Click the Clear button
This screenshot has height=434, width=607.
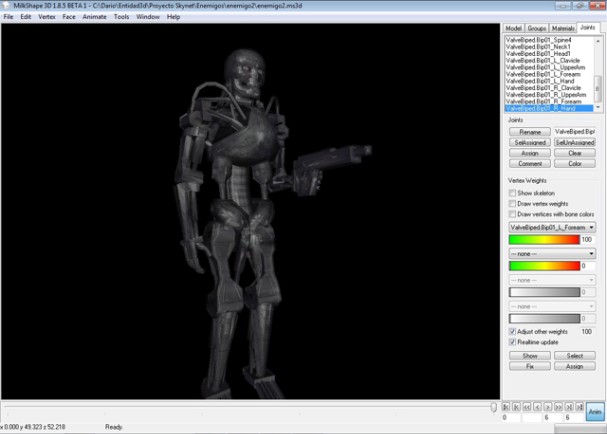tap(575, 153)
